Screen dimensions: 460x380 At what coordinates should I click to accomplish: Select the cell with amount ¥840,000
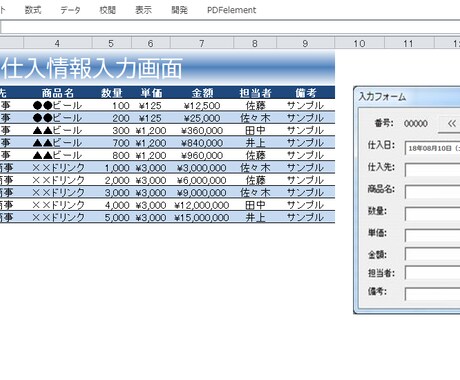click(202, 143)
